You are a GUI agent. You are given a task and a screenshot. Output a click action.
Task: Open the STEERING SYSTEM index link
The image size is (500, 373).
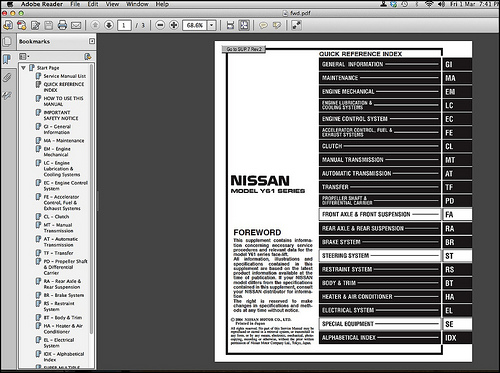380,256
